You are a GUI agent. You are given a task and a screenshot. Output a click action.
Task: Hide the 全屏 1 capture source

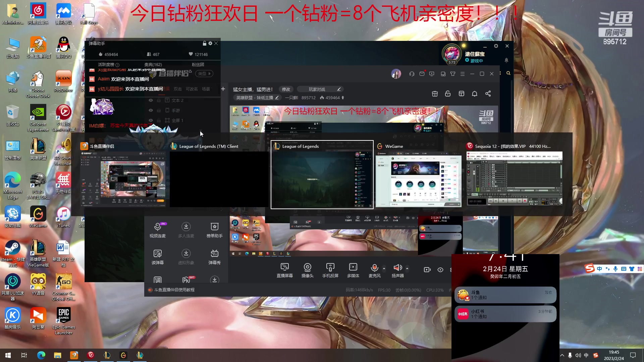click(151, 120)
